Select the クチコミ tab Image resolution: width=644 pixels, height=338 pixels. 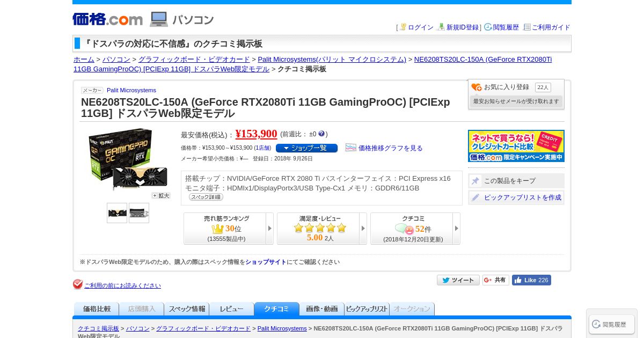(x=277, y=309)
